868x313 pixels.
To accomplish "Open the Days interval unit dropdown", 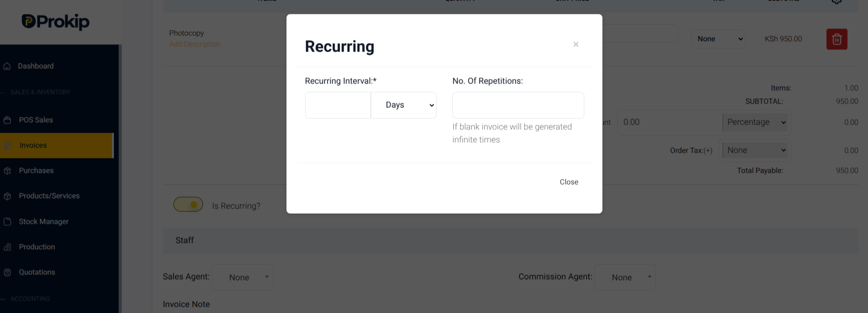I will [404, 105].
